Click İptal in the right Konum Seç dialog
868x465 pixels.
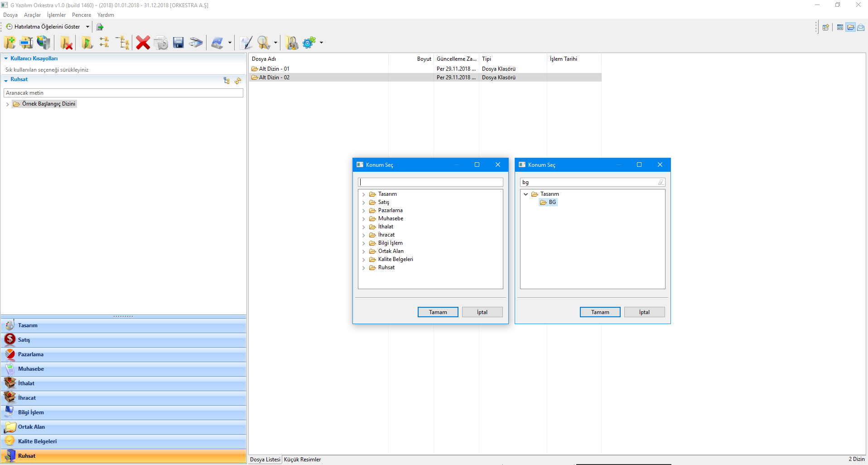(x=644, y=312)
